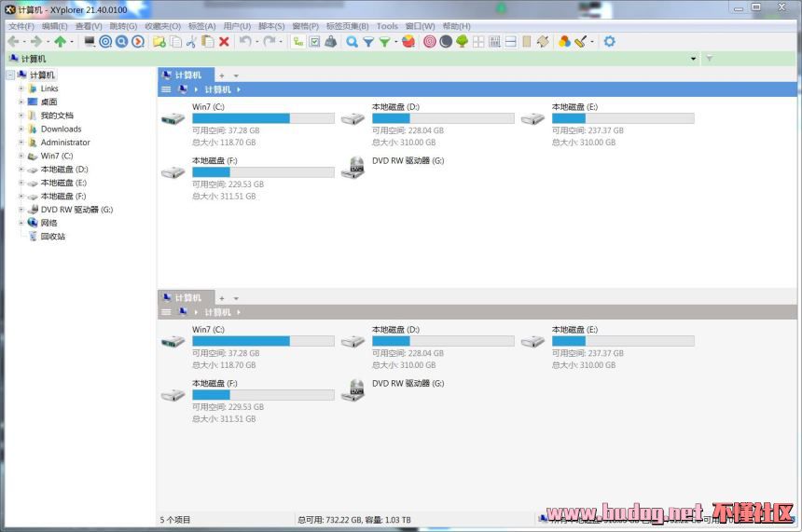Collapse the 计算机 root tree node
The width and height of the screenshot is (802, 532).
click(10, 75)
